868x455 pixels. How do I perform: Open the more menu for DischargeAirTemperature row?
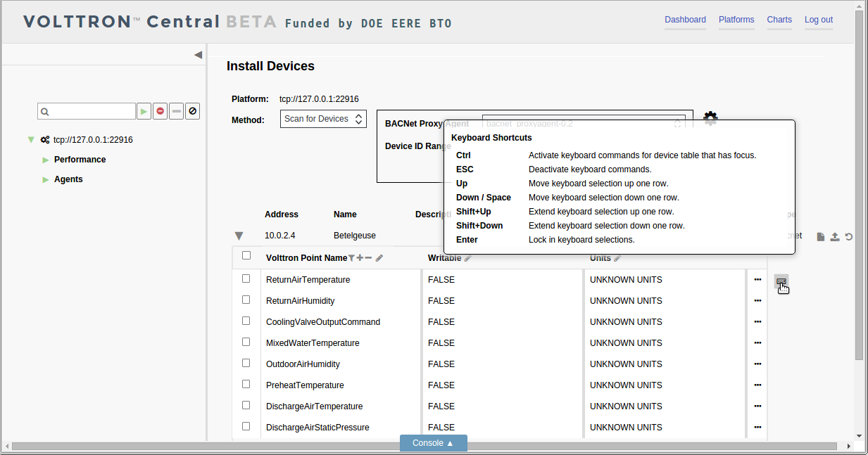pos(757,406)
